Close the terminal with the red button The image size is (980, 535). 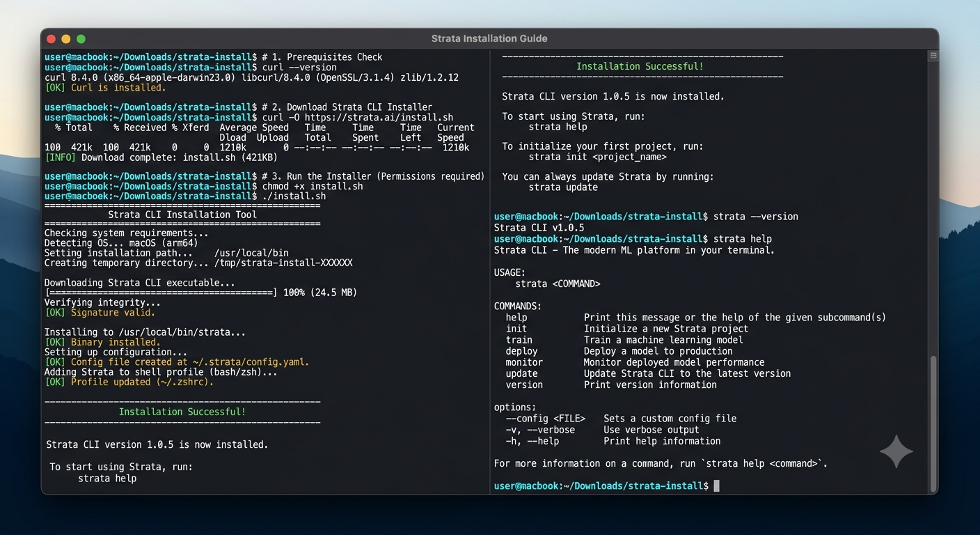click(52, 39)
